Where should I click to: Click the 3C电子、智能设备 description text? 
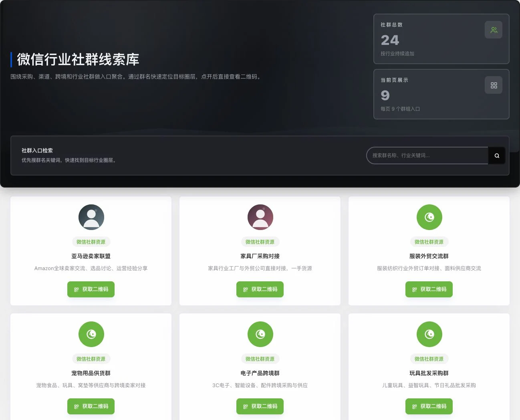[260, 386]
